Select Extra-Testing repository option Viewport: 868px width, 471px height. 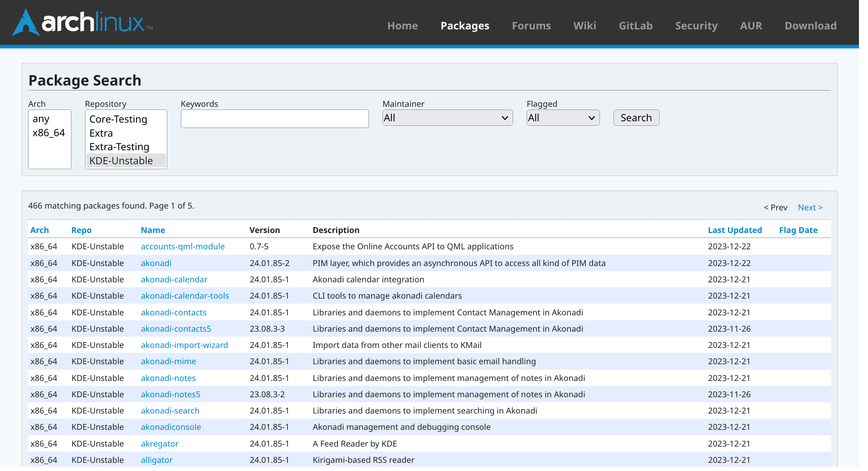coord(126,147)
